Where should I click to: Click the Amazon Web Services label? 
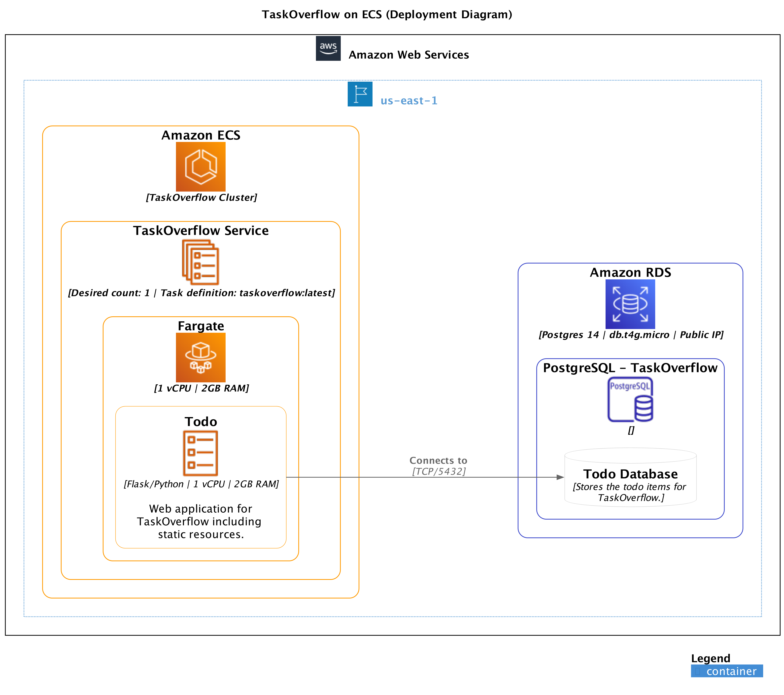pos(409,55)
